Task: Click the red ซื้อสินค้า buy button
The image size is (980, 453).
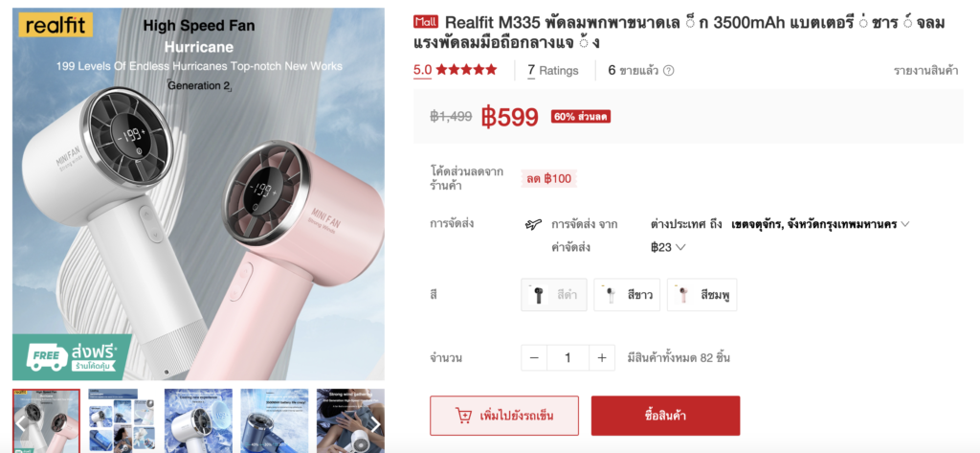Action: click(x=666, y=416)
